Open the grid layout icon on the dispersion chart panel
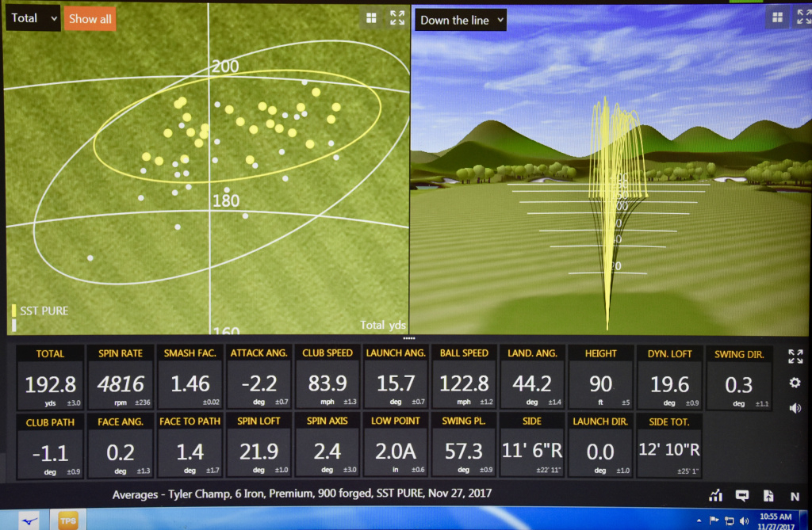 pyautogui.click(x=371, y=17)
